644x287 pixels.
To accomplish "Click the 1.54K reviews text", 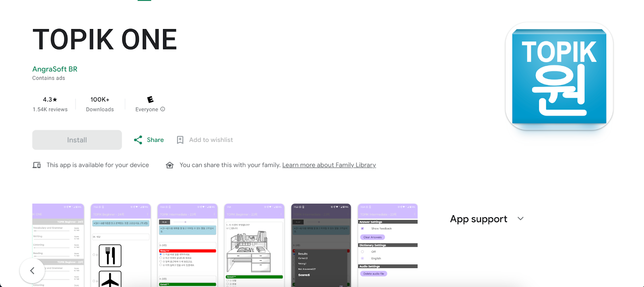I will click(50, 109).
